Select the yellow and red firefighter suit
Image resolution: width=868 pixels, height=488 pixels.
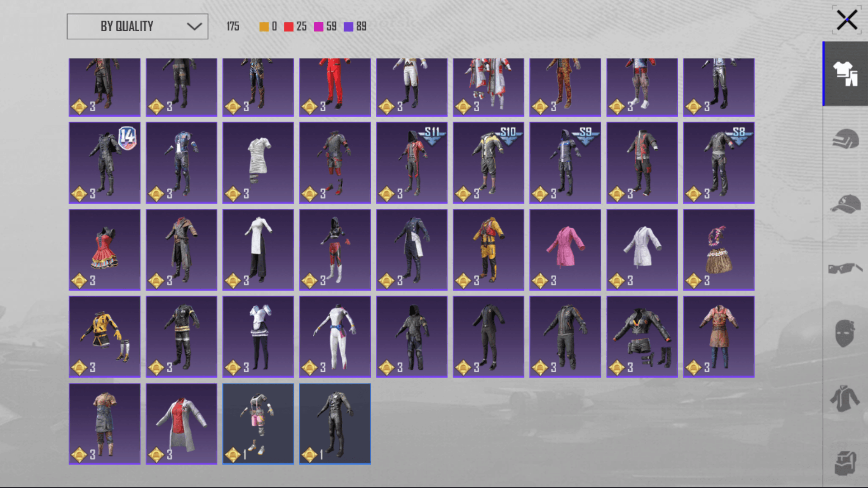pos(488,249)
